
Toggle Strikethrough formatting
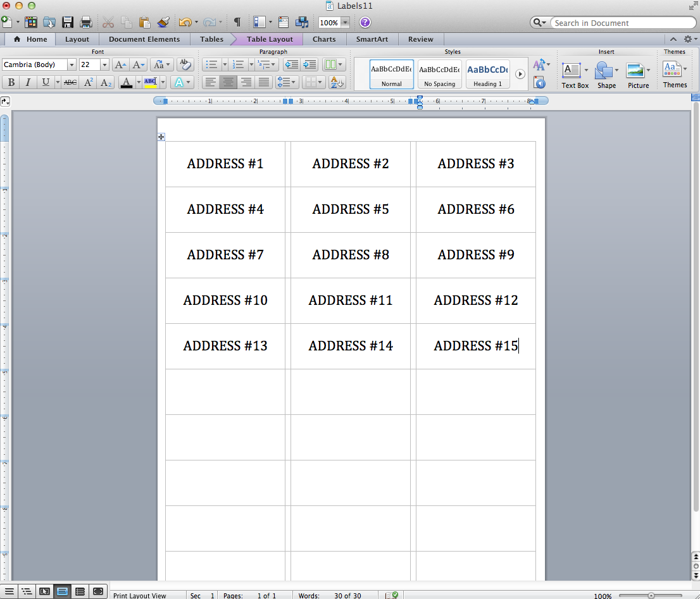(x=70, y=82)
